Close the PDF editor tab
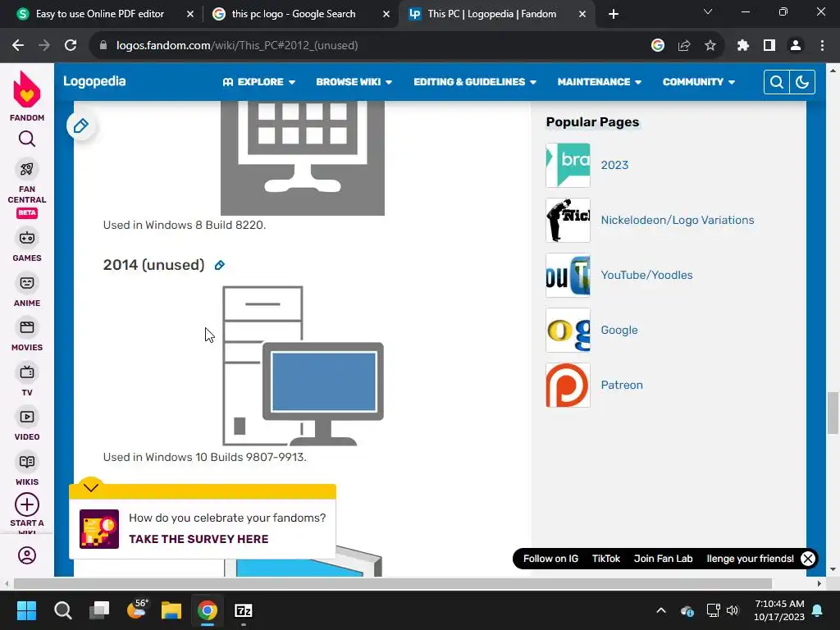Image resolution: width=840 pixels, height=630 pixels. 190,14
